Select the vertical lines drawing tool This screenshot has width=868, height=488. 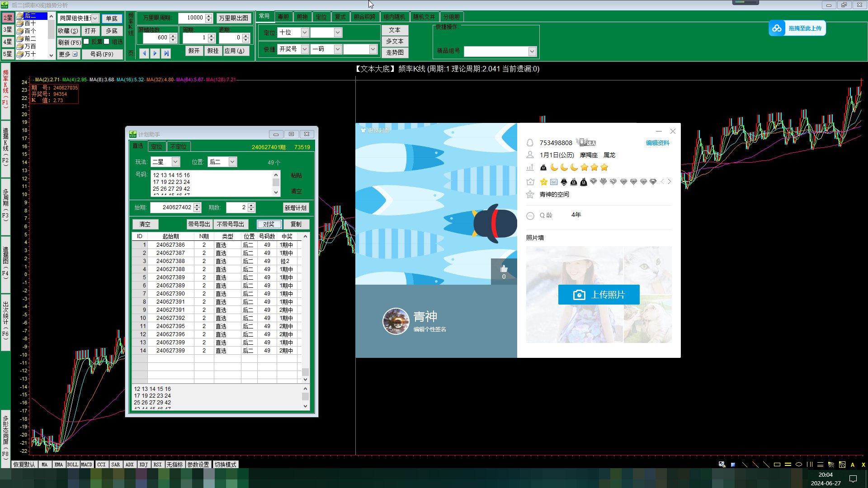(x=810, y=465)
